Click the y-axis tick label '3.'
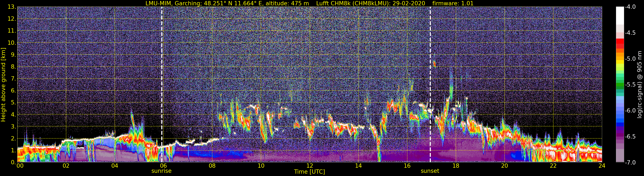The width and height of the screenshot is (644, 176). point(13,127)
